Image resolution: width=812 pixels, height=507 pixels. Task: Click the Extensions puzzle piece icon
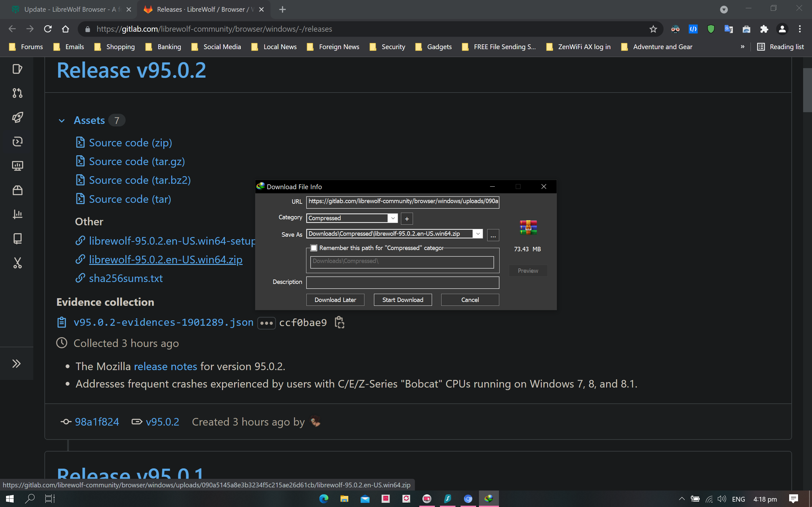coord(764,29)
